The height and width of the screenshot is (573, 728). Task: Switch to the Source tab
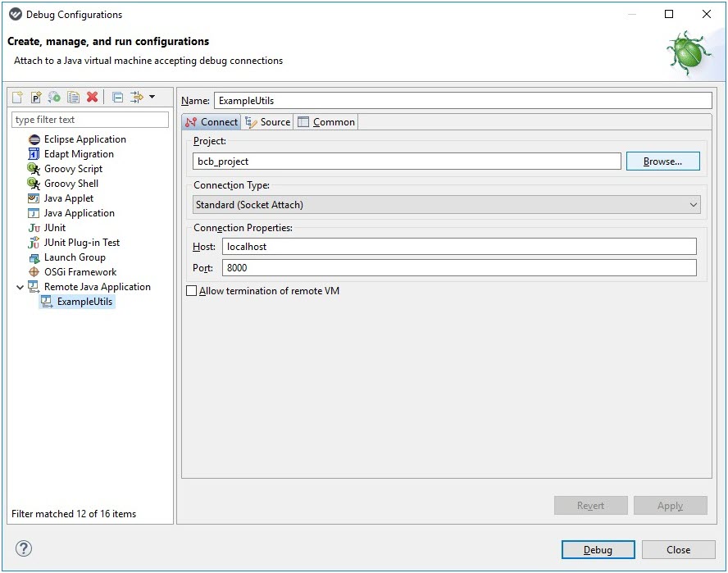click(x=267, y=122)
